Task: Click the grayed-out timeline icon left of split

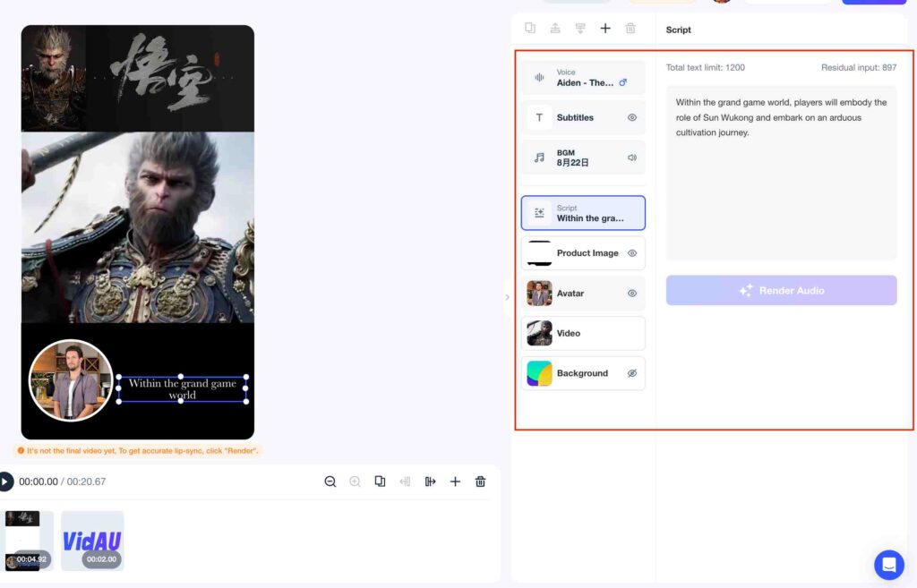Action: (405, 481)
